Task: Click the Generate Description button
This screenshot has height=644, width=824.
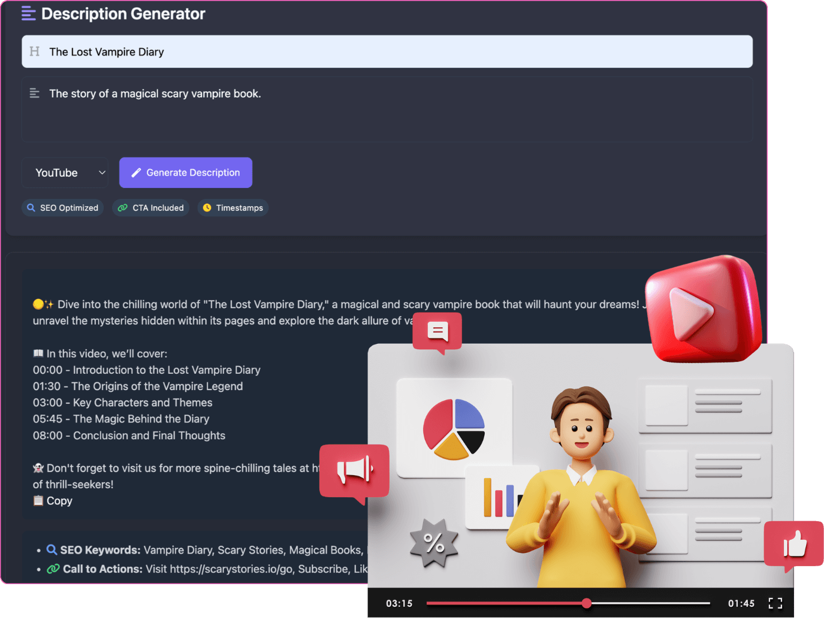Action: click(186, 173)
